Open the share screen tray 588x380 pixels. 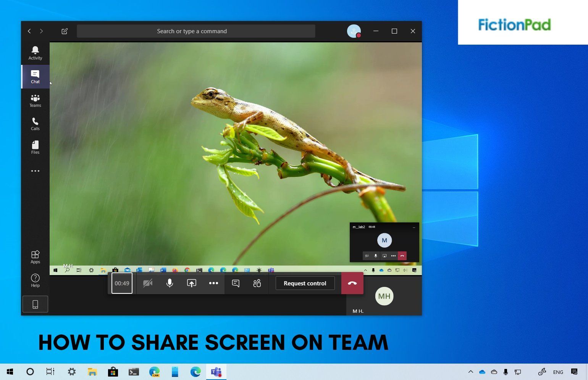(x=192, y=283)
